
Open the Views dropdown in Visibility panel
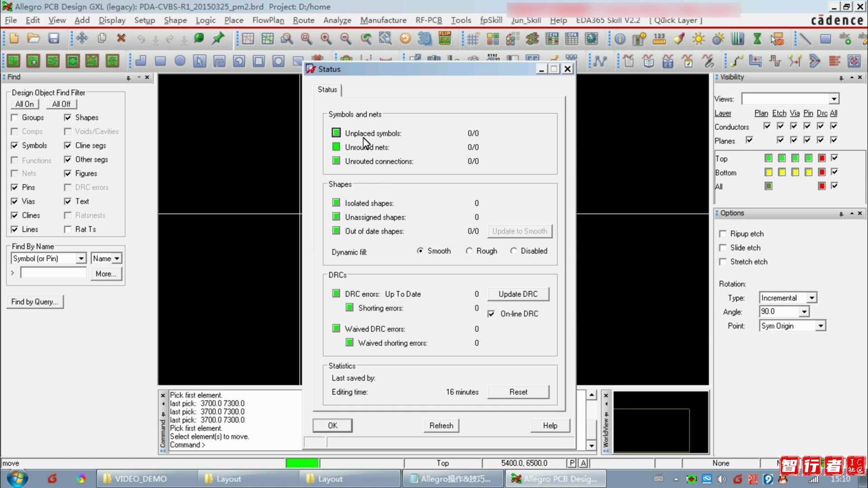(x=834, y=99)
